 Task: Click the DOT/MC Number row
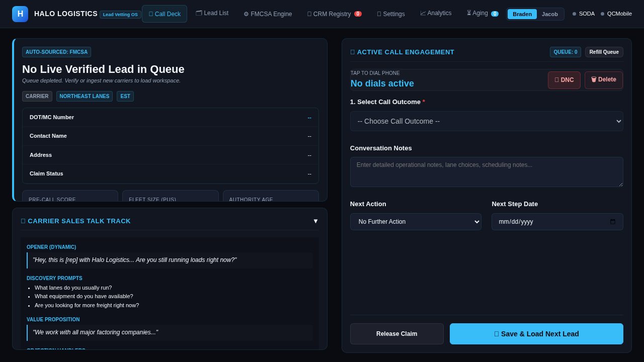coord(171,117)
